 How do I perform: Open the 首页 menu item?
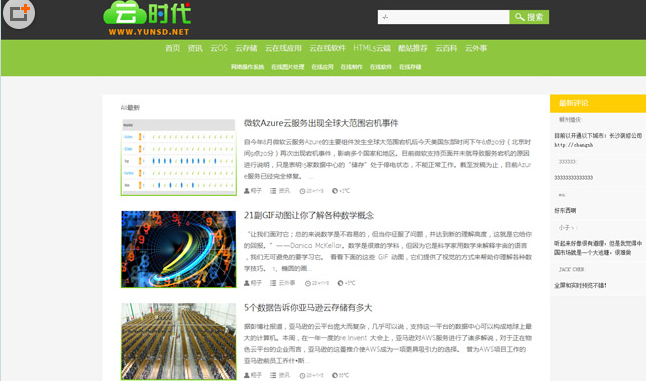(173, 48)
